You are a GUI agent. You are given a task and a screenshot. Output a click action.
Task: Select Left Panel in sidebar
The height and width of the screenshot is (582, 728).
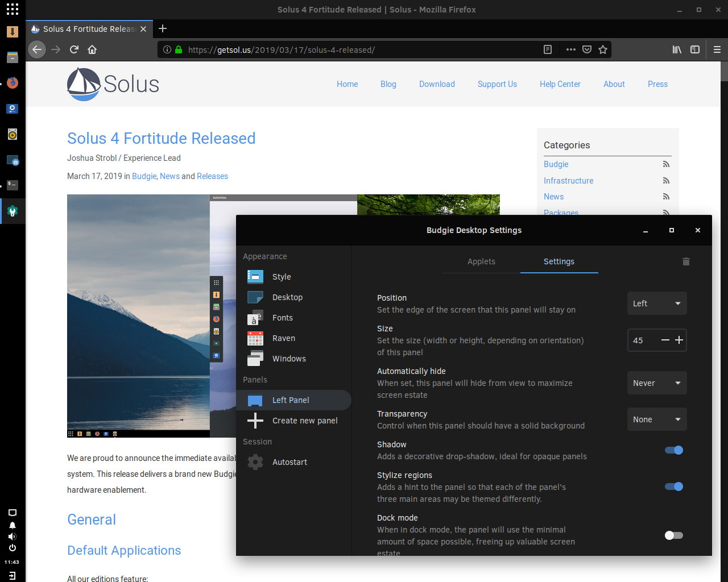click(293, 400)
